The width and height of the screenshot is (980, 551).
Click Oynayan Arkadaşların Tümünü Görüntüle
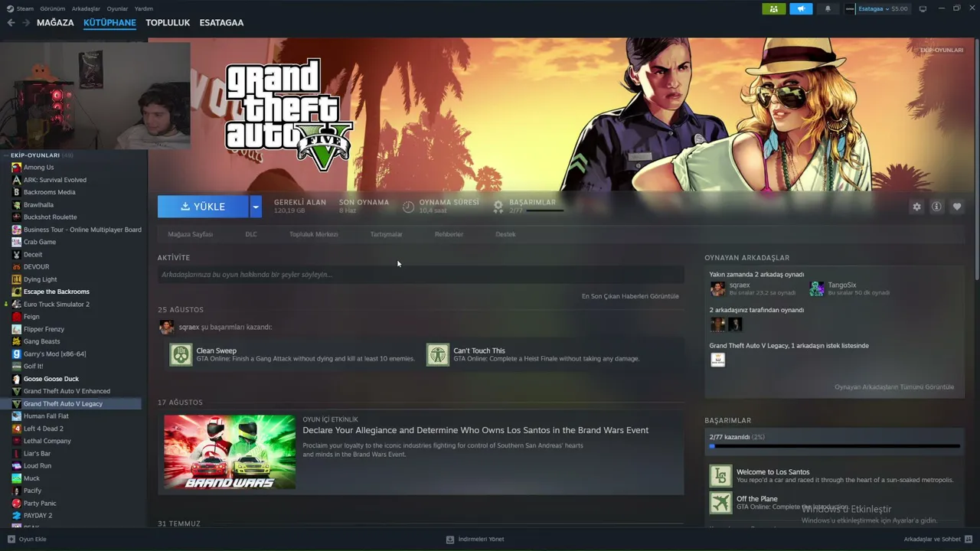click(894, 387)
